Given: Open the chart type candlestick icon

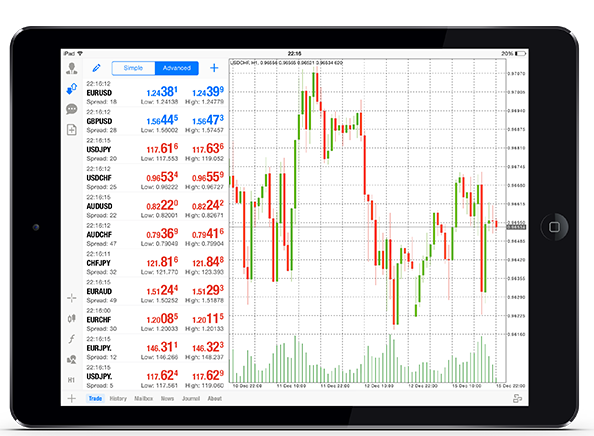Looking at the screenshot, I should 72,319.
